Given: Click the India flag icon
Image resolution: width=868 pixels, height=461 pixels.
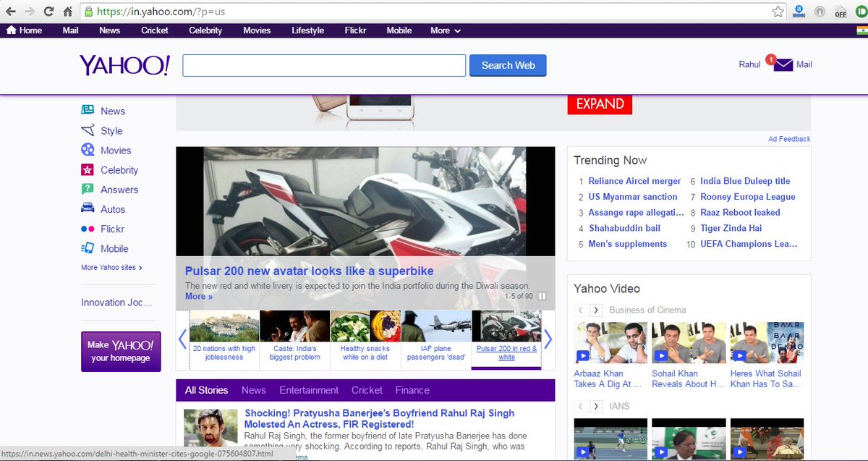Looking at the screenshot, I should (861, 30).
